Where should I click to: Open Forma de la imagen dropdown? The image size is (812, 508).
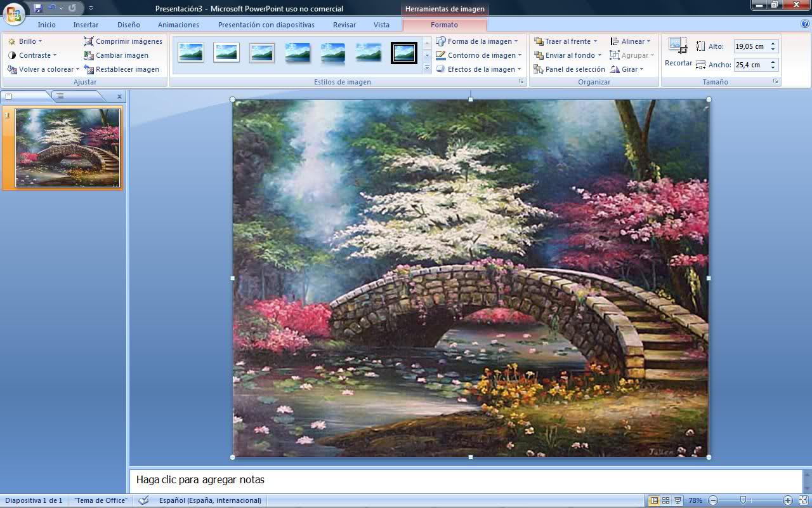(x=477, y=41)
